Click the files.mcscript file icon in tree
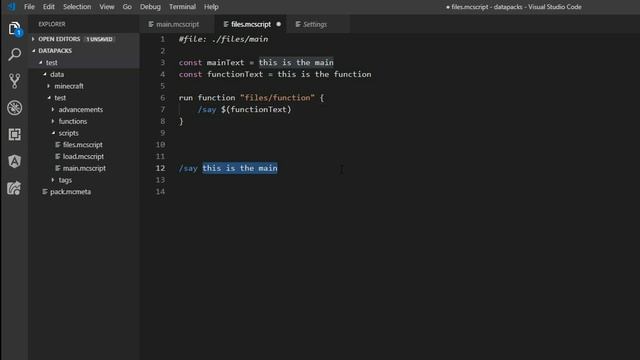 click(58, 144)
